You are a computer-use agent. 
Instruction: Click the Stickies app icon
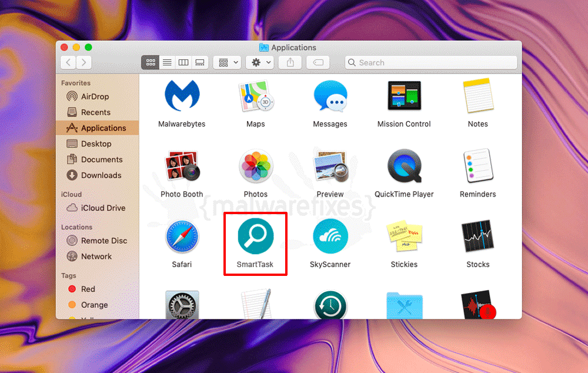click(x=404, y=237)
